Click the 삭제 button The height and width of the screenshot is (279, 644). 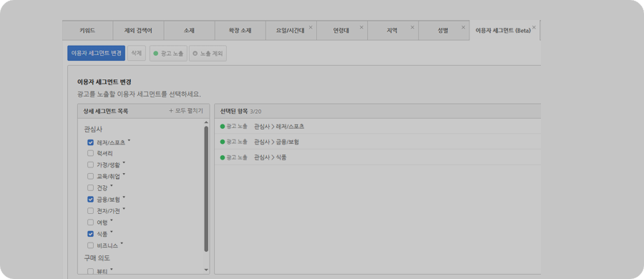(x=137, y=54)
